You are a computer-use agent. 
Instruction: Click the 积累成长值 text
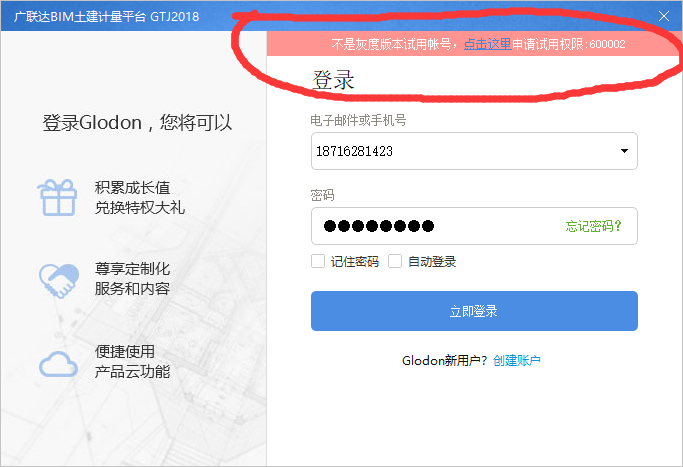point(132,188)
